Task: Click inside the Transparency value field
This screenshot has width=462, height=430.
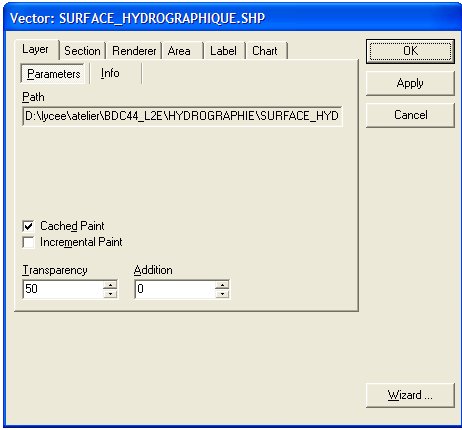Action: pyautogui.click(x=63, y=289)
